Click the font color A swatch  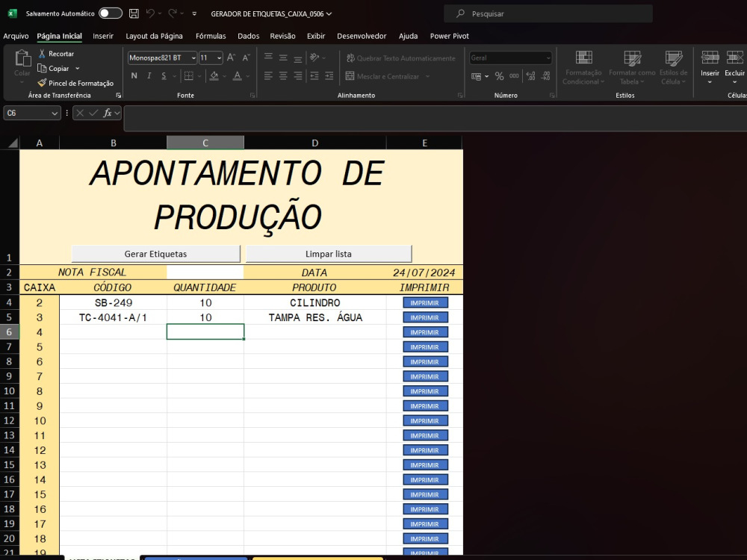pos(238,75)
